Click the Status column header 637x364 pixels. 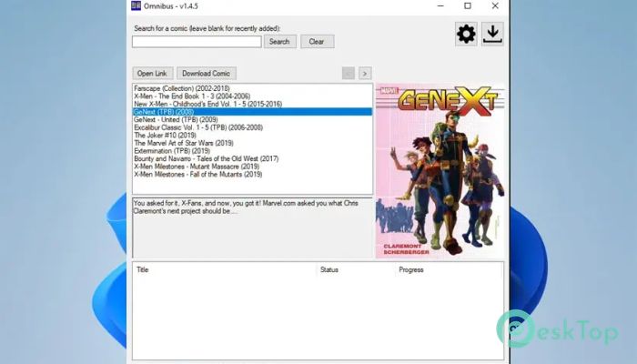tap(329, 270)
